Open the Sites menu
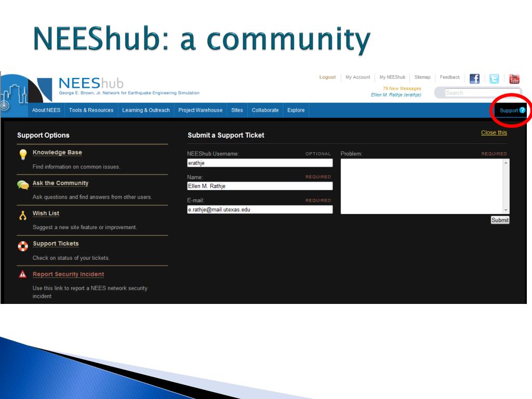Screen dimensions: 532x399 (x=237, y=110)
